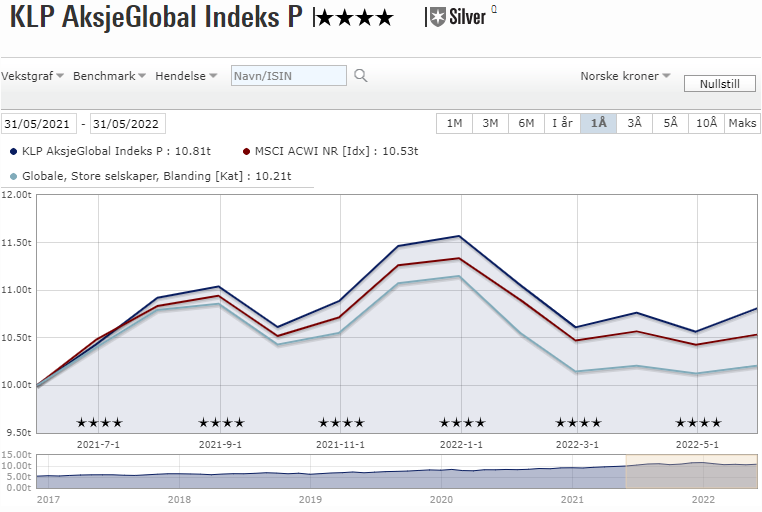This screenshot has width=762, height=512.
Task: Select the 10Å time period
Action: [706, 123]
